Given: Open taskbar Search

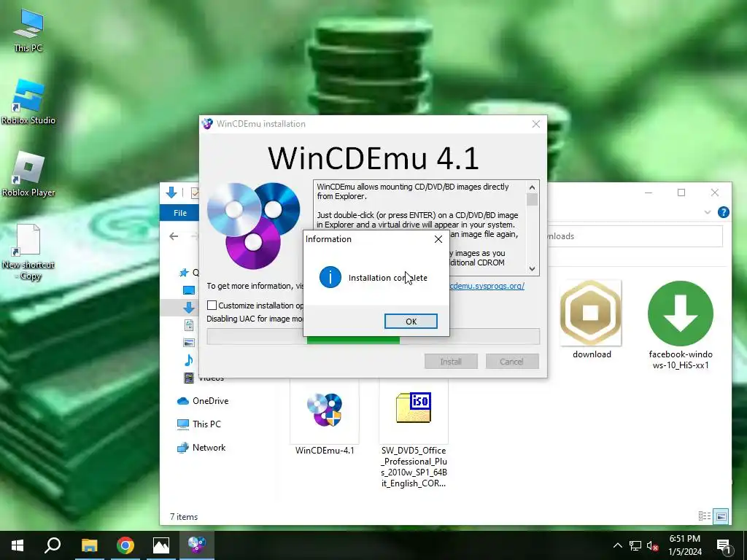Looking at the screenshot, I should tap(53, 545).
